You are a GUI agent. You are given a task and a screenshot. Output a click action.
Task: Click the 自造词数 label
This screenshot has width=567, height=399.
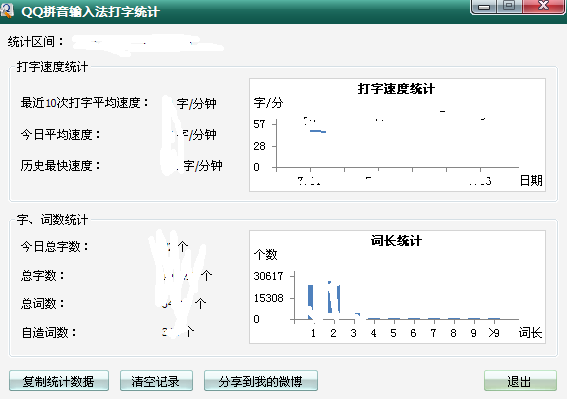[x=49, y=332]
